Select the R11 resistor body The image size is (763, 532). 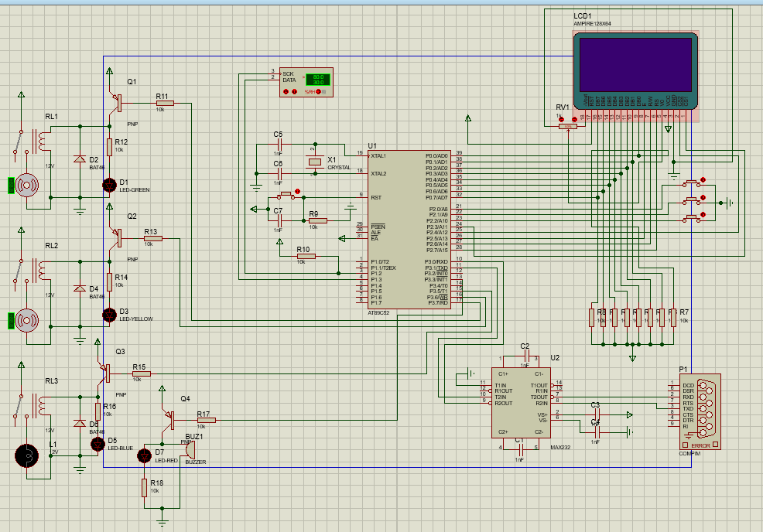point(165,103)
